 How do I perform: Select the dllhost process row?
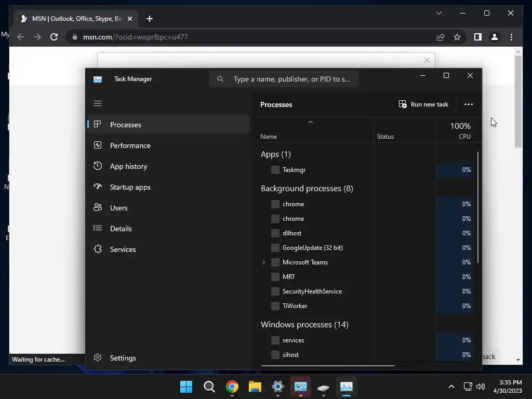coord(365,233)
